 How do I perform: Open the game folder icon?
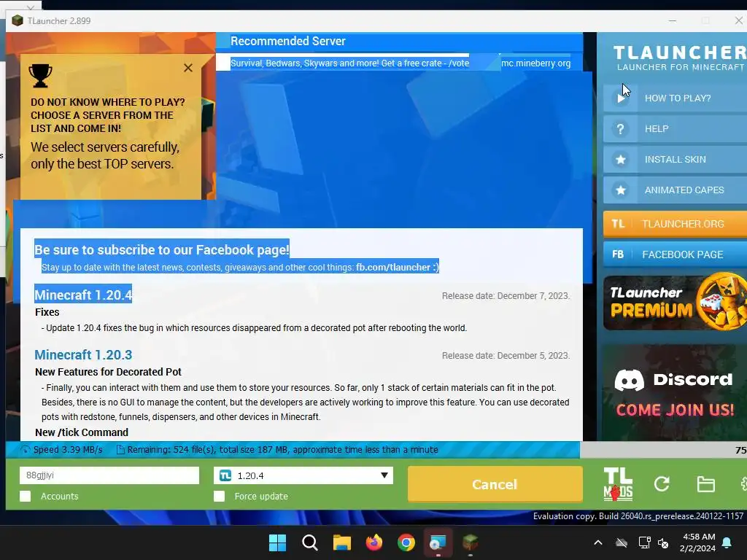(705, 484)
